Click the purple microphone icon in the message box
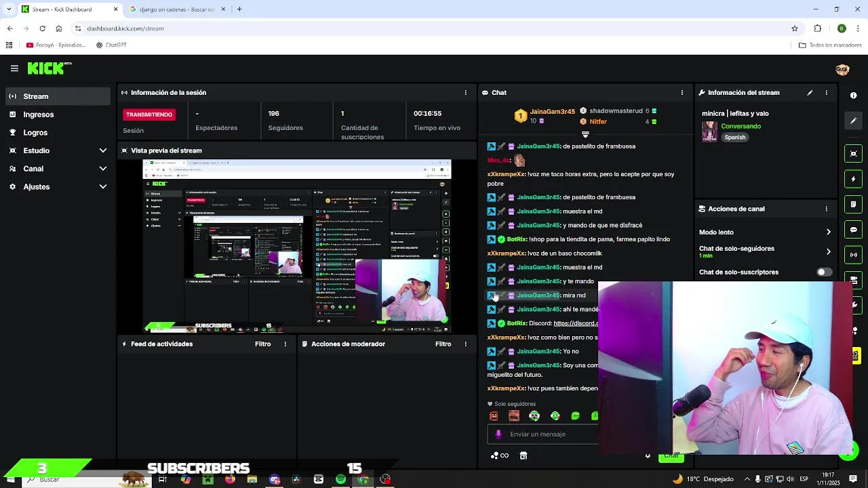 tap(498, 434)
